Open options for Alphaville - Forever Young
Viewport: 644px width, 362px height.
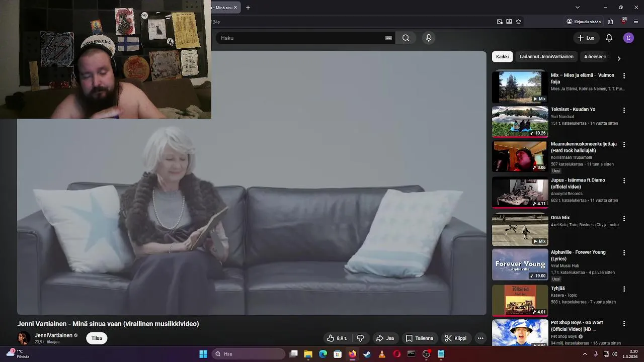(x=624, y=253)
